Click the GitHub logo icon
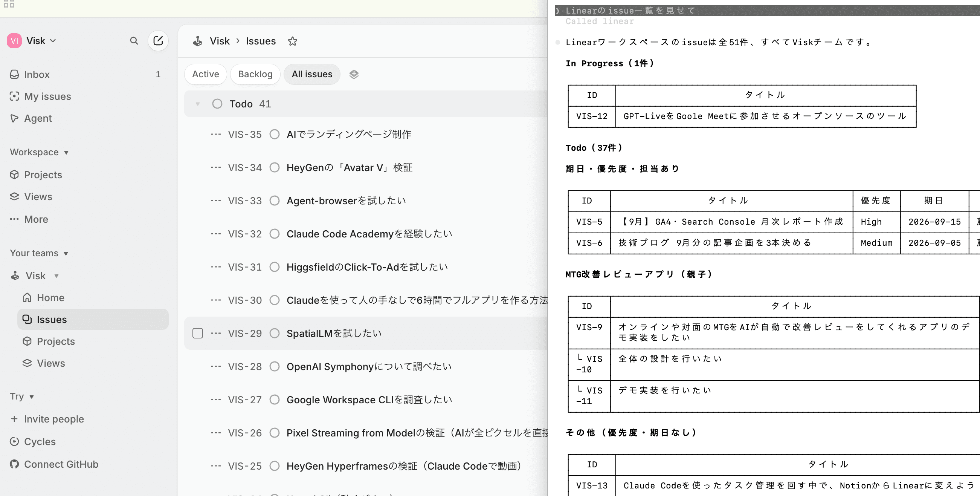Screen dimensions: 980x496 14,464
